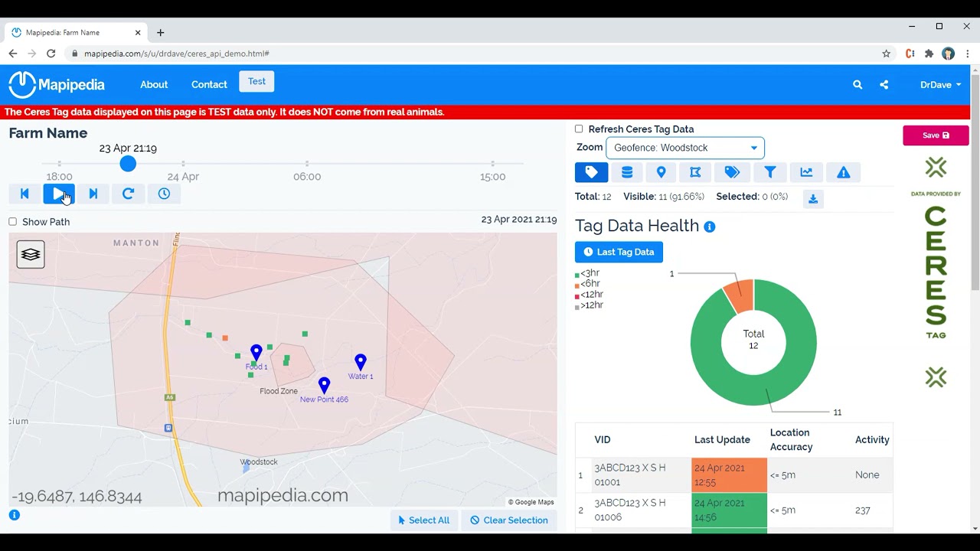Viewport: 980px width, 551px height.
Task: Select the Test nav item
Action: pyautogui.click(x=256, y=82)
